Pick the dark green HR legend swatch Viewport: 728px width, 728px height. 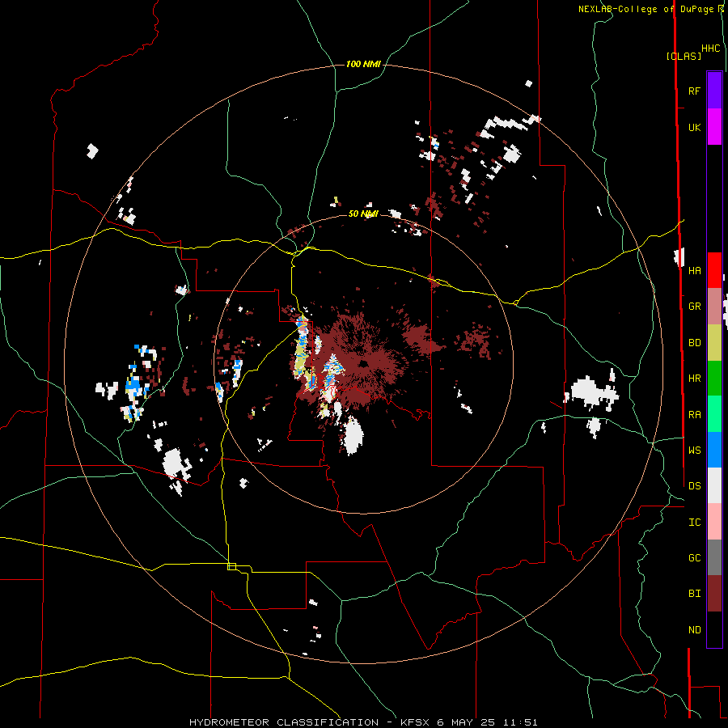click(714, 379)
